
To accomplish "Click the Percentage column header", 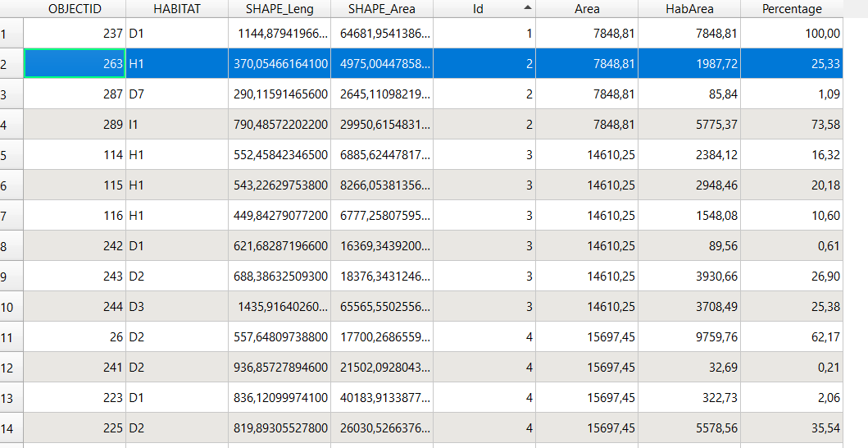I will click(x=792, y=9).
